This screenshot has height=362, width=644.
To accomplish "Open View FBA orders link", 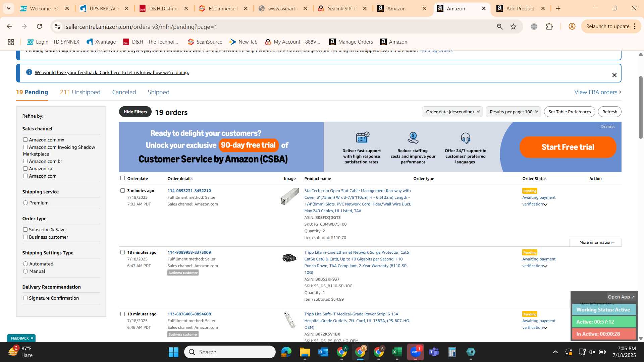I will click(x=598, y=92).
